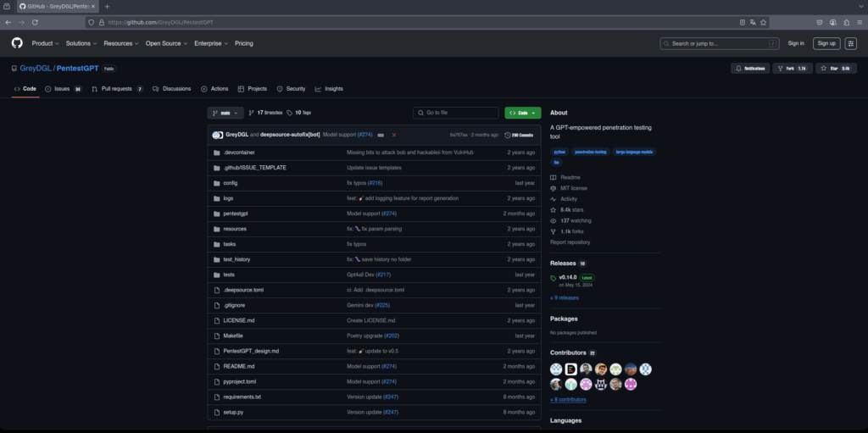
Task: Click the python topic tag
Action: pos(559,152)
